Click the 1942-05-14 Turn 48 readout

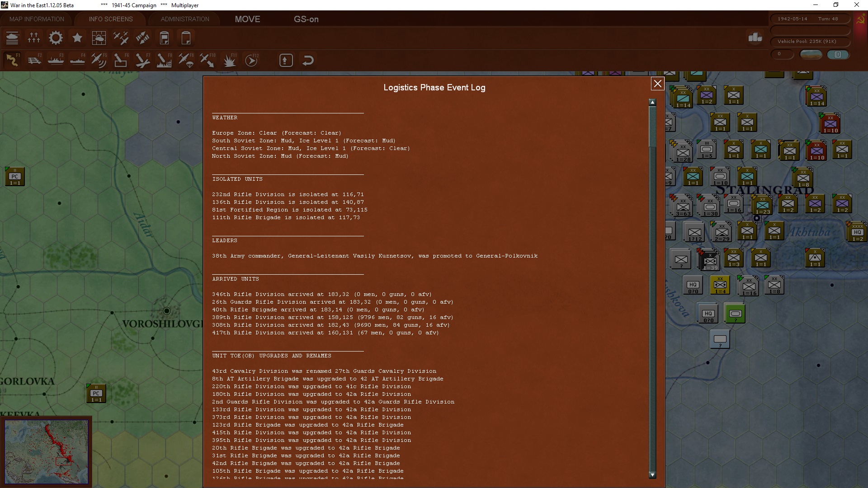click(x=810, y=19)
